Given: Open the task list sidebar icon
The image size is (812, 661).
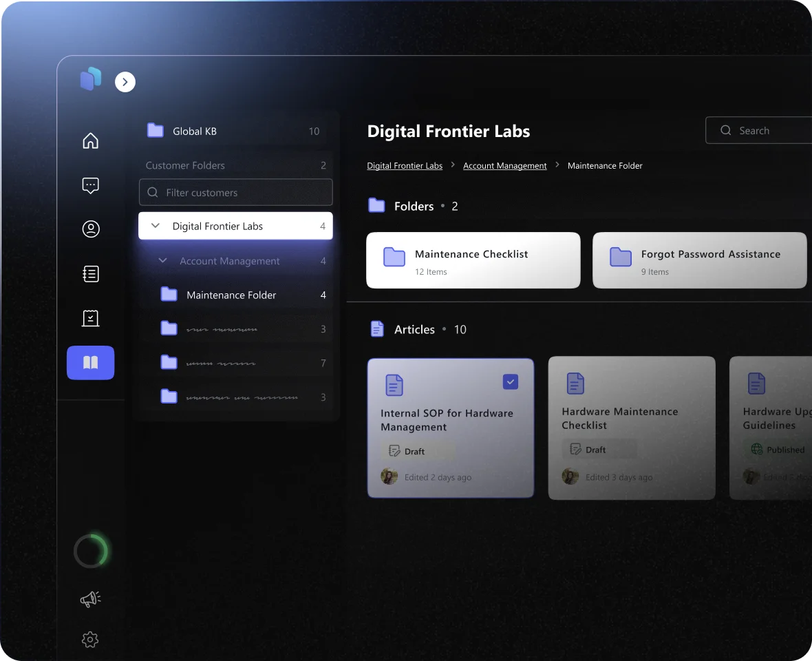Looking at the screenshot, I should pos(90,274).
